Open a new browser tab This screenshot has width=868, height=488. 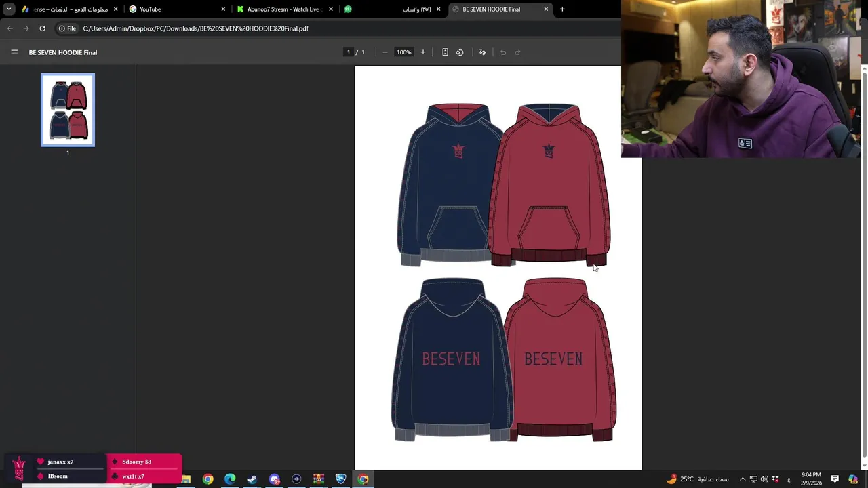click(x=562, y=9)
